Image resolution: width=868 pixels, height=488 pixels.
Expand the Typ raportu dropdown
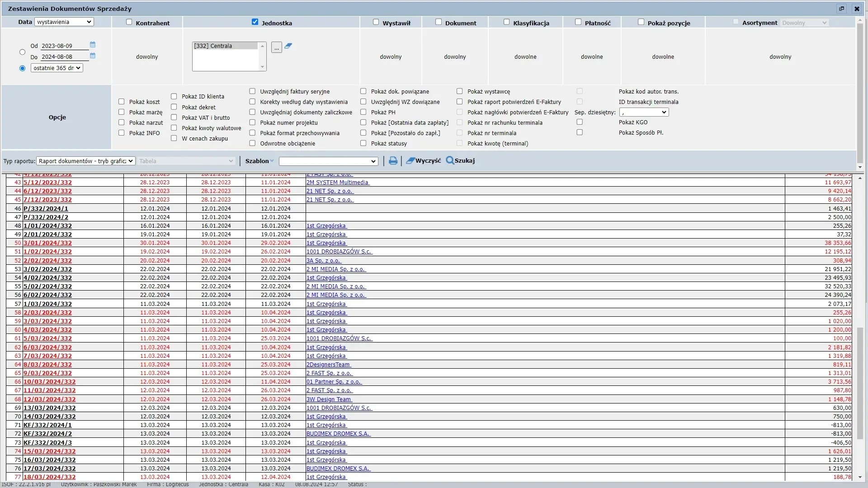coord(86,161)
